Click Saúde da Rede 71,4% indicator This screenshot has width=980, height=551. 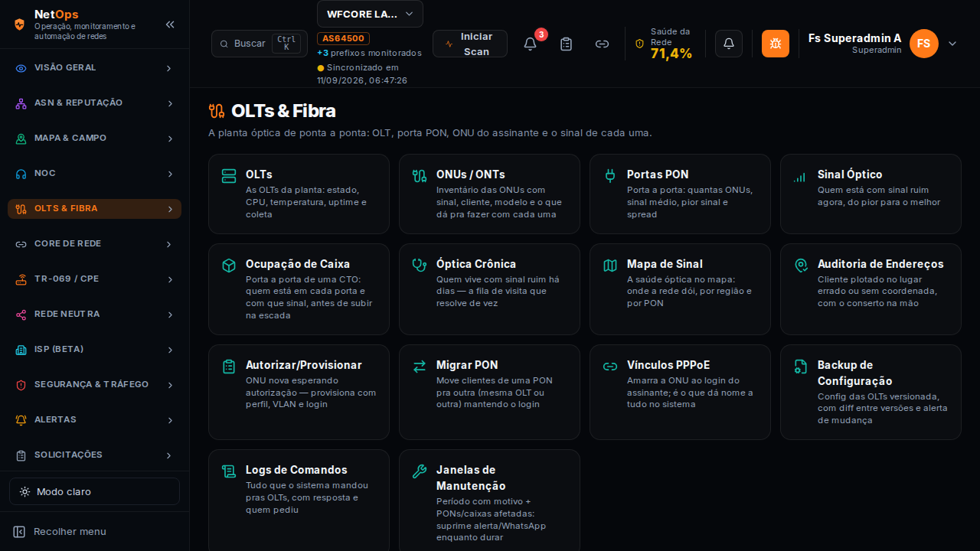665,44
